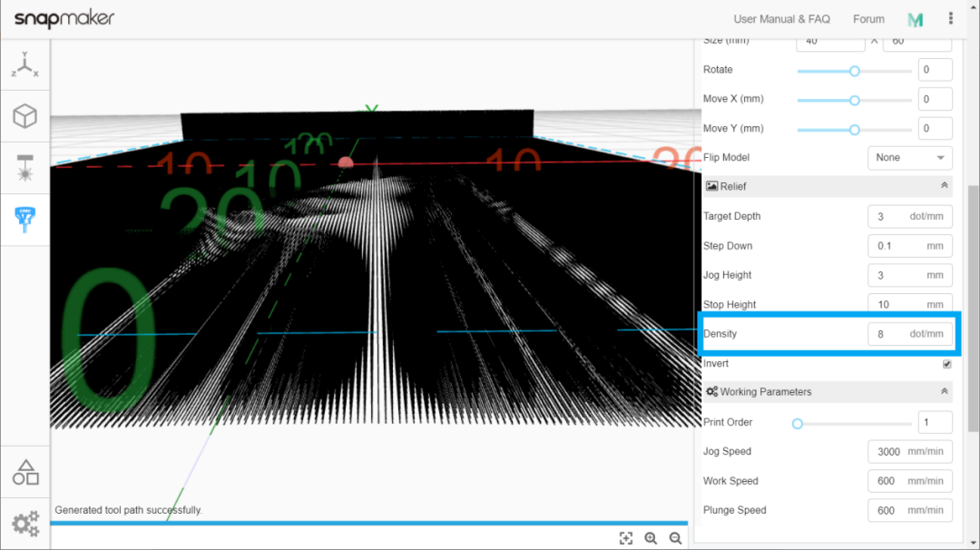Open the Flip Model dropdown
Image resolution: width=980 pixels, height=550 pixels.
(910, 158)
